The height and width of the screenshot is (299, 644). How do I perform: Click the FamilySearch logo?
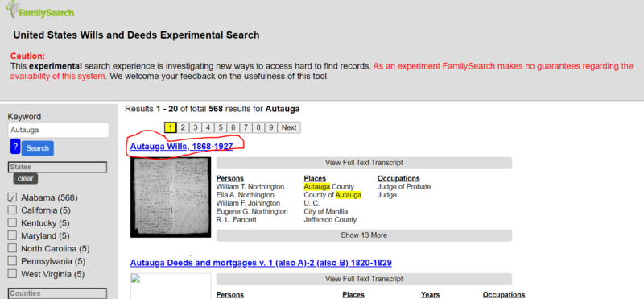coord(39,9)
